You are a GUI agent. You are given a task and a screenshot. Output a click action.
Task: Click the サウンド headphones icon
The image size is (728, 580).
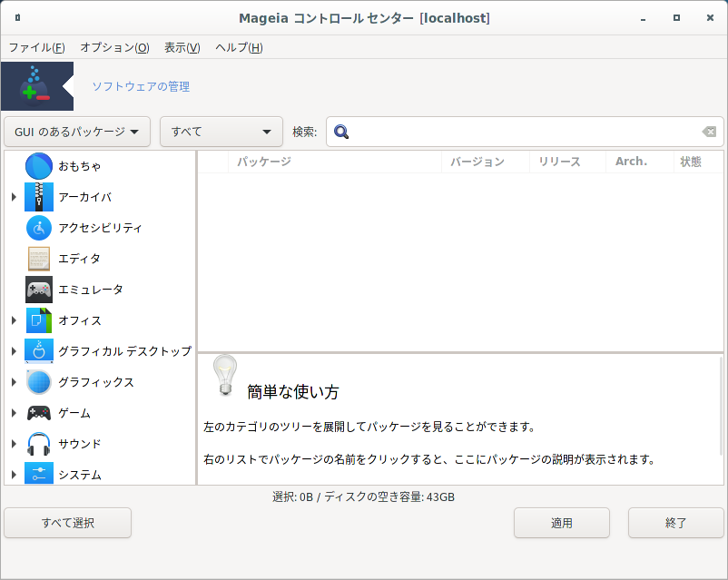tap(38, 444)
